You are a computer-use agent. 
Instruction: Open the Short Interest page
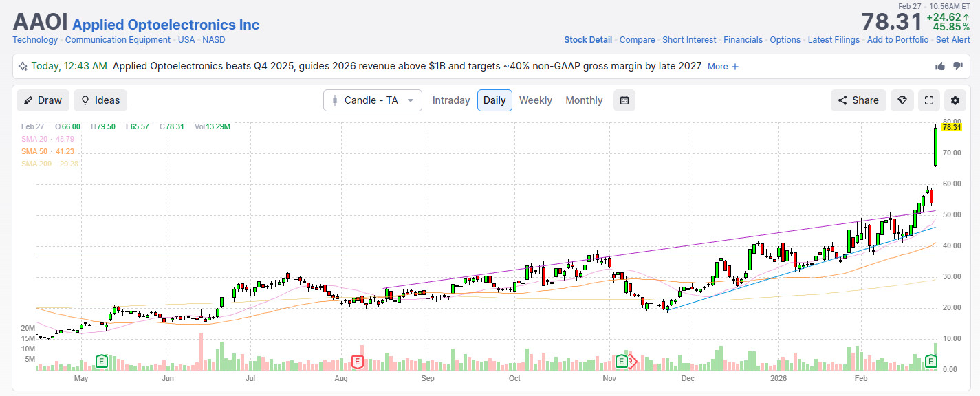coord(689,40)
